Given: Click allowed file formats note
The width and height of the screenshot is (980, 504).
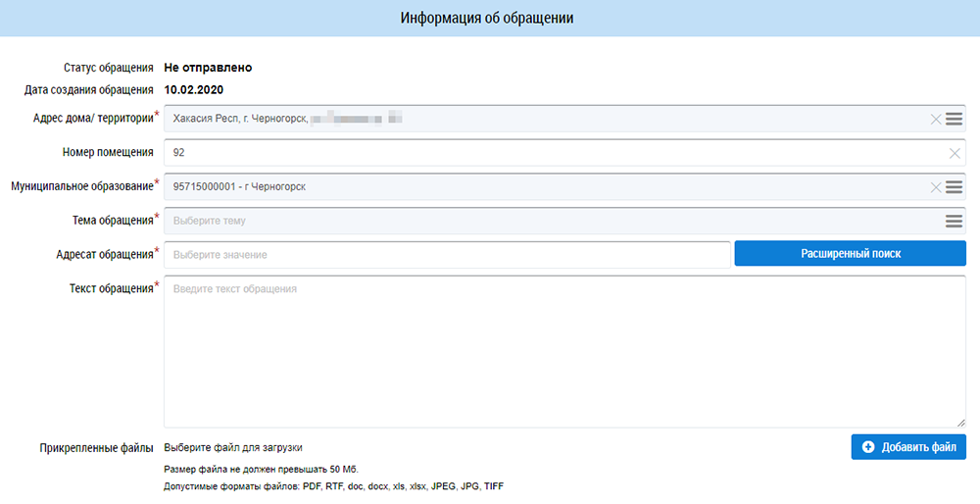Looking at the screenshot, I should tap(334, 486).
